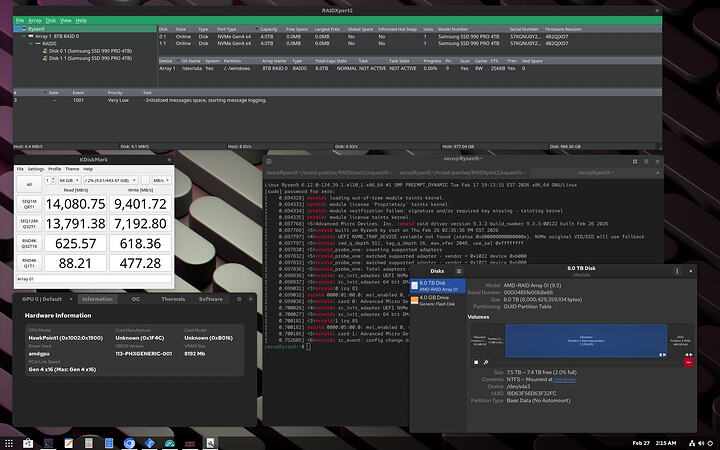This screenshot has height=450, width=720.
Task: Select Disk 1 1 Samsung SSD in tree
Action: 88,56
